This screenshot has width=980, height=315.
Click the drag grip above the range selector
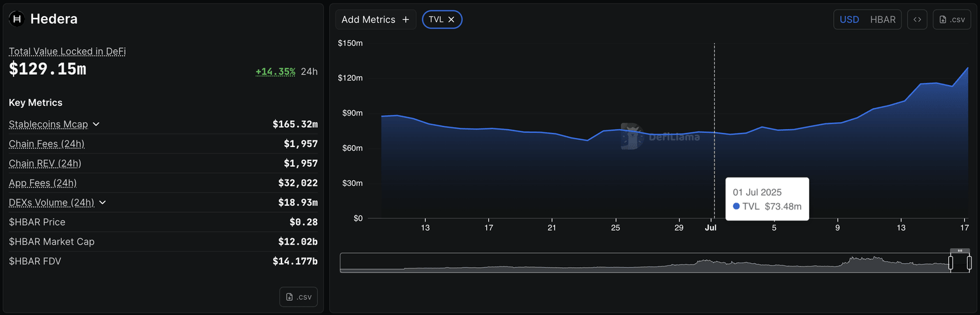(x=960, y=250)
